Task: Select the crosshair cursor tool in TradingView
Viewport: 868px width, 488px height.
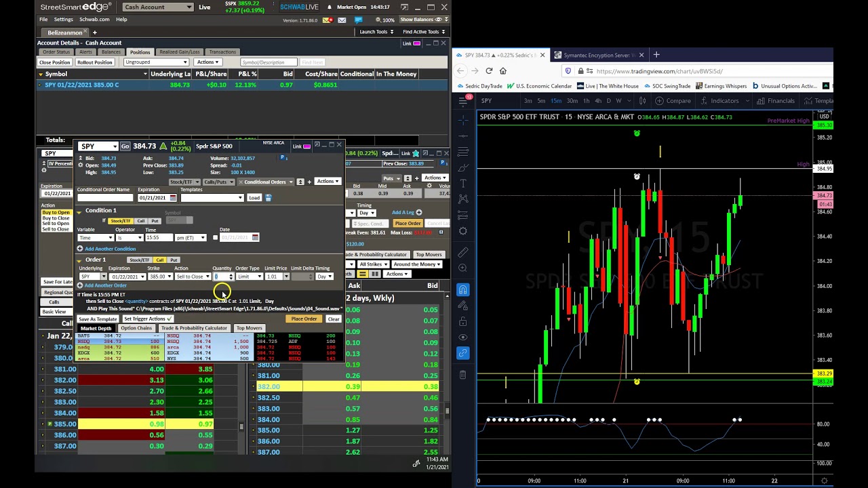Action: tap(463, 119)
